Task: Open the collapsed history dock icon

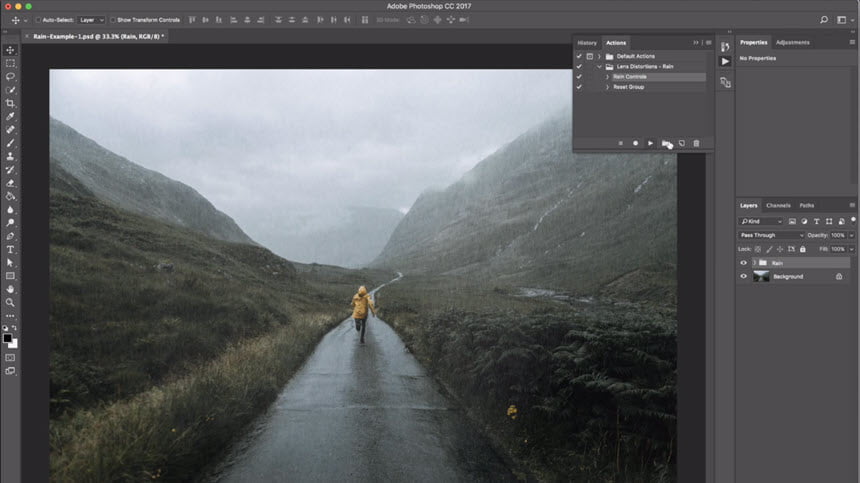Action: tap(725, 47)
